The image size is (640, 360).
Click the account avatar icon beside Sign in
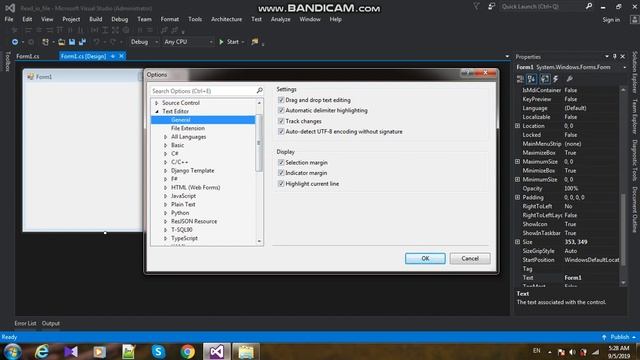pos(634,19)
